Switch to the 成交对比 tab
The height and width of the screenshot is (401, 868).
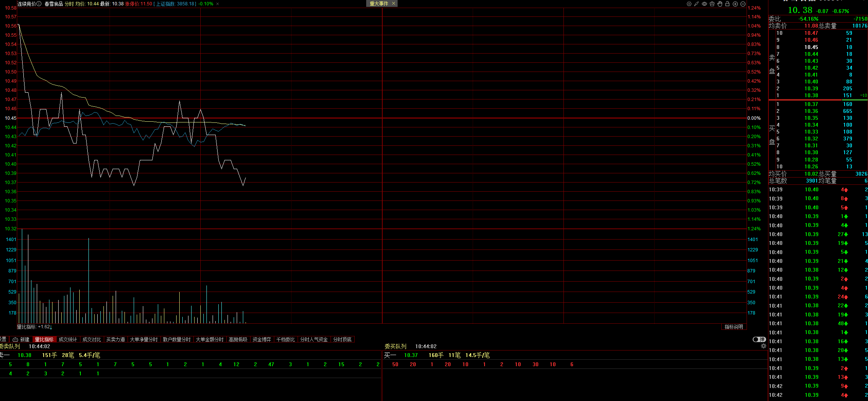[x=92, y=339]
